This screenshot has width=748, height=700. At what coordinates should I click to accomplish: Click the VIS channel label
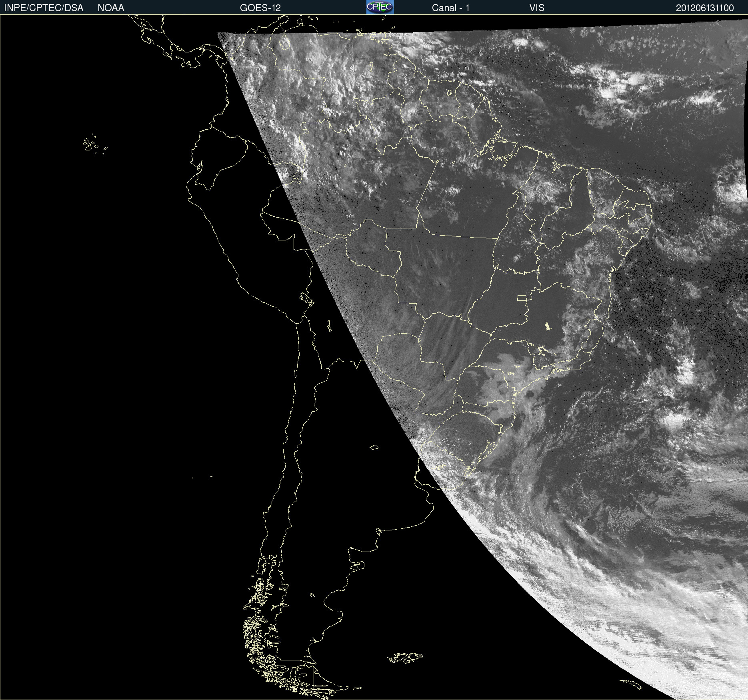(537, 8)
